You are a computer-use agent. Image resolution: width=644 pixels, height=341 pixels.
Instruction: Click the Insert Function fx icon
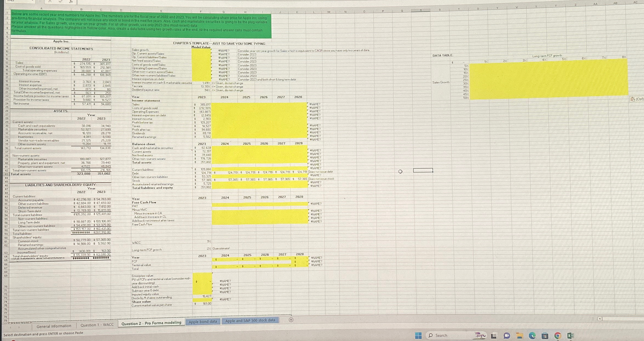[x=71, y=1]
